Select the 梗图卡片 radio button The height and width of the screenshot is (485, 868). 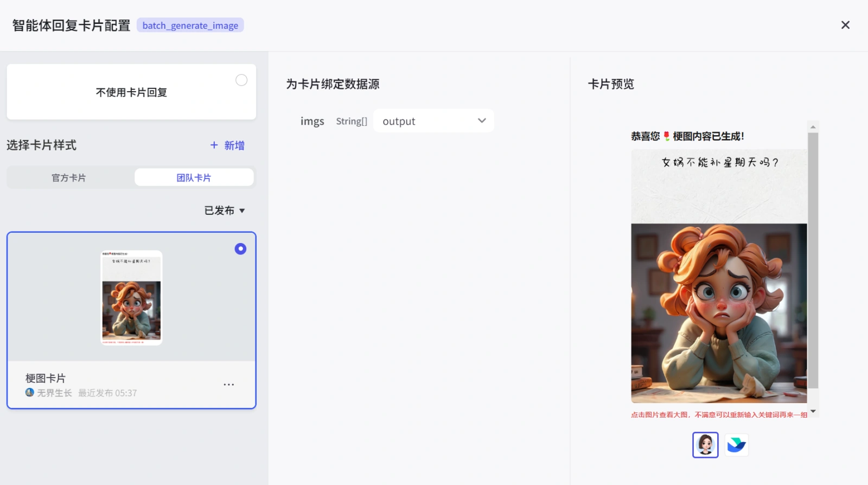pyautogui.click(x=240, y=248)
